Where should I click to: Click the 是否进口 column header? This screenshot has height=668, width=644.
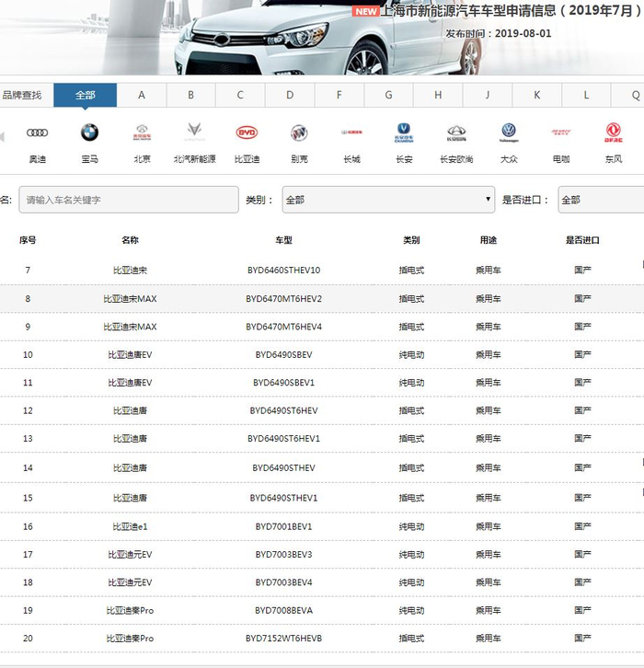coord(582,240)
